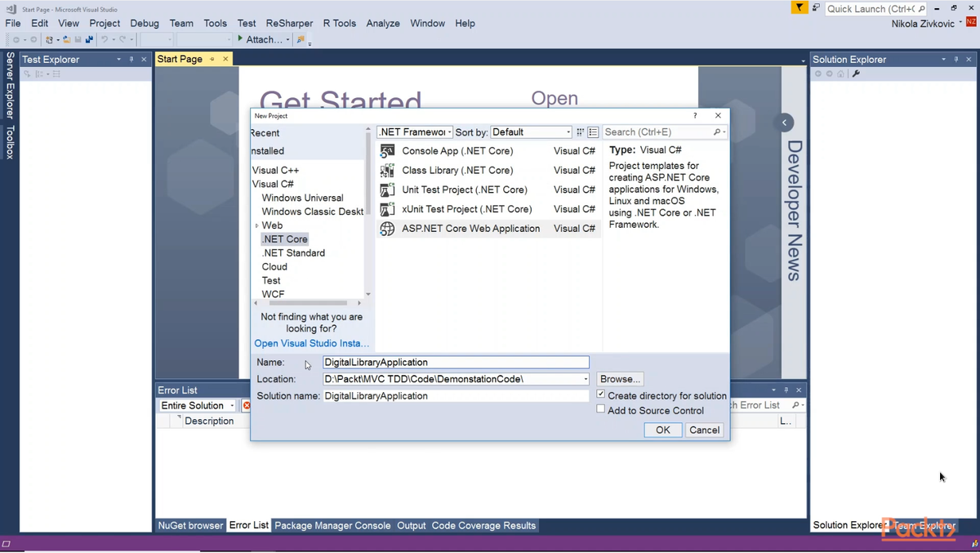
Task: Open the vertical Toolbox side tab
Action: tap(10, 142)
